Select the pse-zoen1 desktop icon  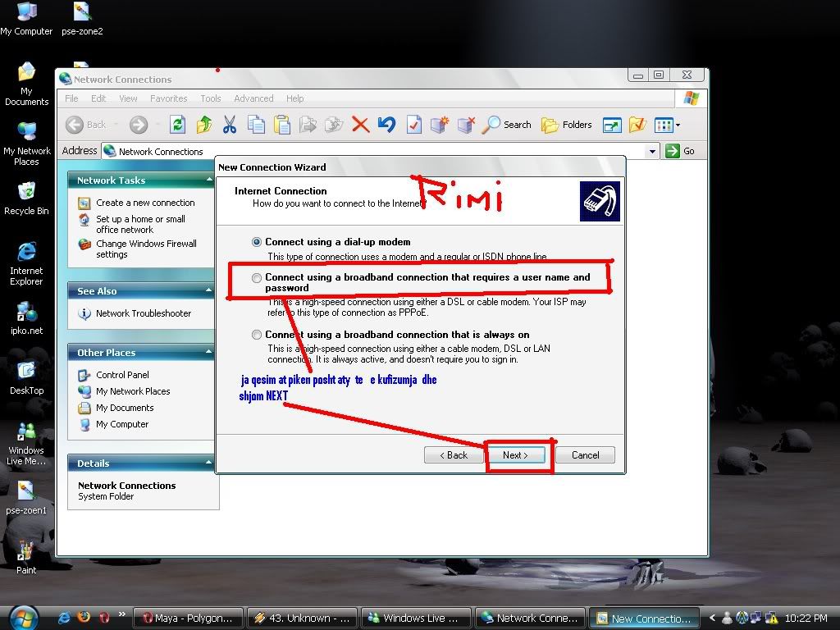pos(26,498)
